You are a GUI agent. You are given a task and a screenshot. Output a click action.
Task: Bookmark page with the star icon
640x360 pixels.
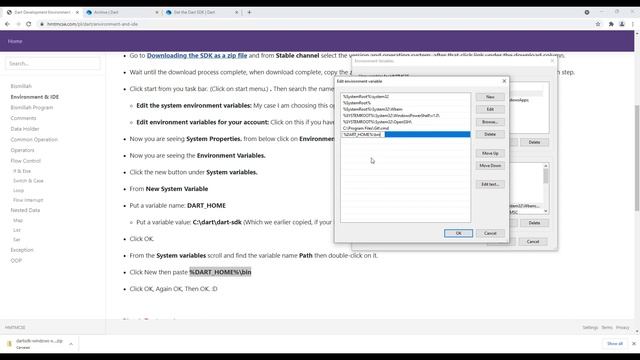click(598, 24)
